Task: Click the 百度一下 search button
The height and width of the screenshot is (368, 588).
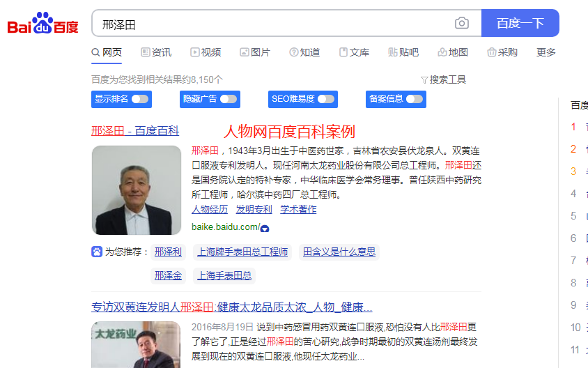Action: click(x=520, y=23)
